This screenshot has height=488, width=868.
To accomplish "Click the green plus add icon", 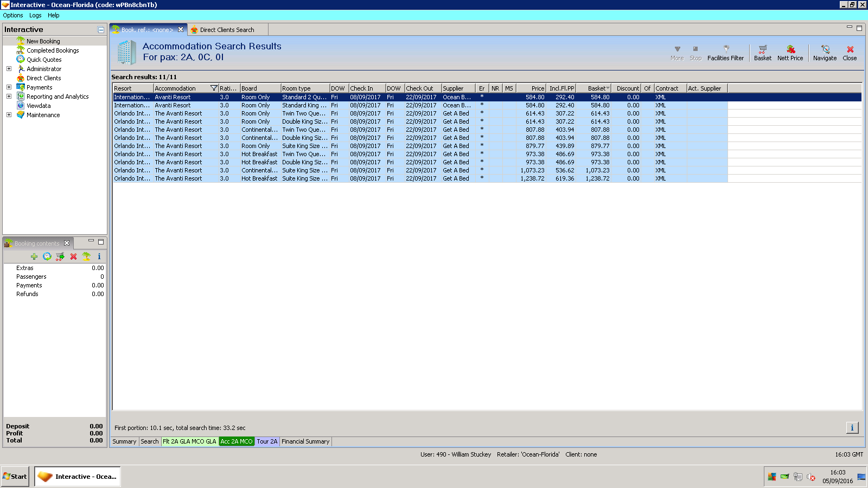I will pos(34,256).
